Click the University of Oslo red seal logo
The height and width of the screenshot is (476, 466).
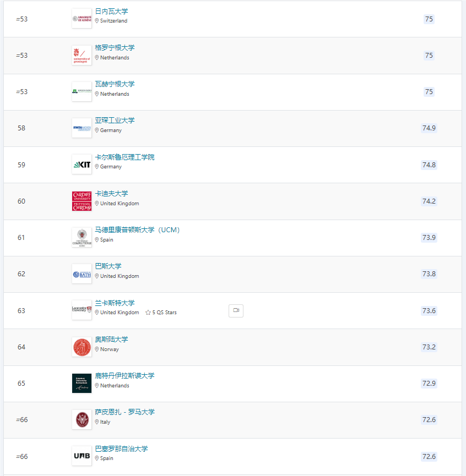coord(82,347)
